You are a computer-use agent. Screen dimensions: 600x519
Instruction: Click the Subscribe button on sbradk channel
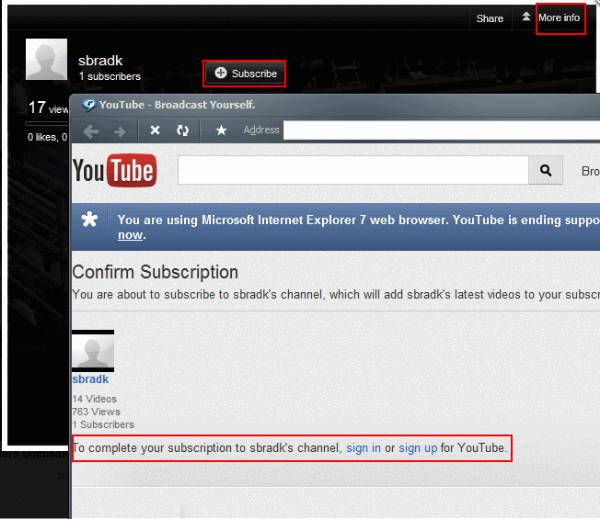[245, 73]
